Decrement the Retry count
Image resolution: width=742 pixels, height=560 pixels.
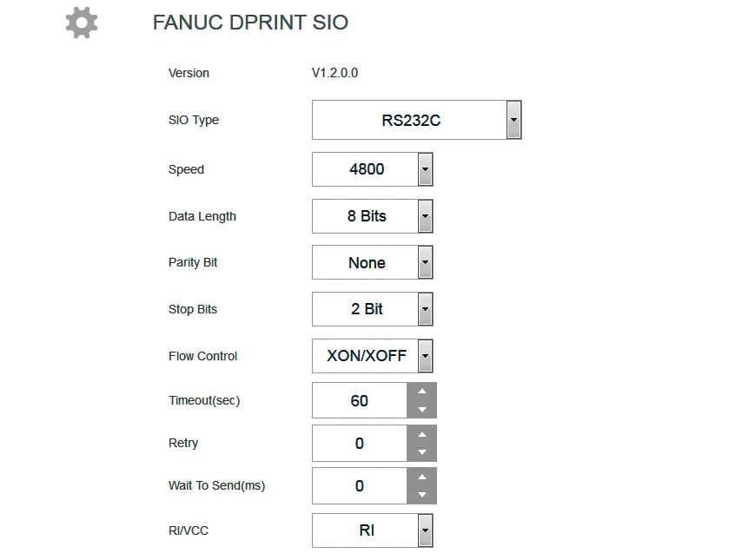[x=422, y=452]
